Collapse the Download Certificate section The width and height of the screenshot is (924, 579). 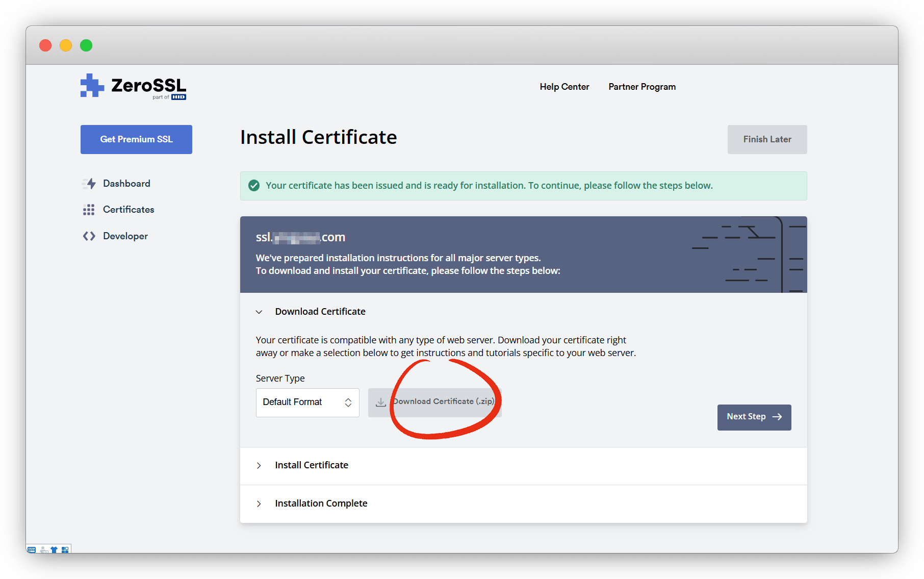pos(259,312)
